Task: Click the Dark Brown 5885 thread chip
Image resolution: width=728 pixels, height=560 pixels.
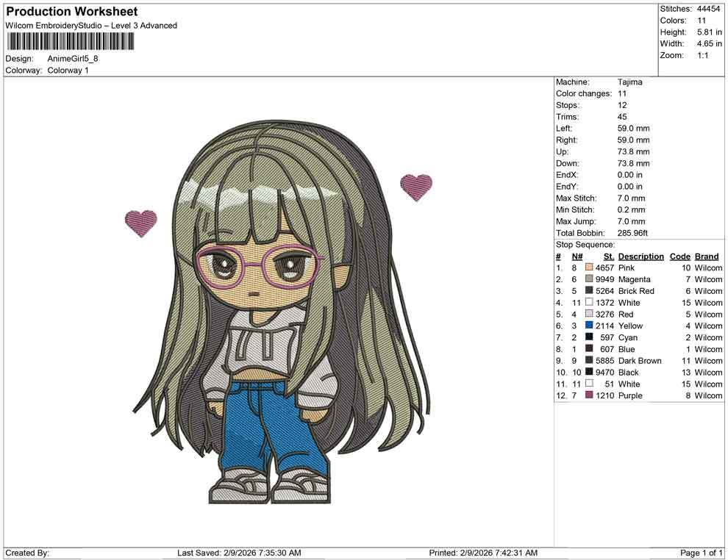Action: pyautogui.click(x=588, y=361)
